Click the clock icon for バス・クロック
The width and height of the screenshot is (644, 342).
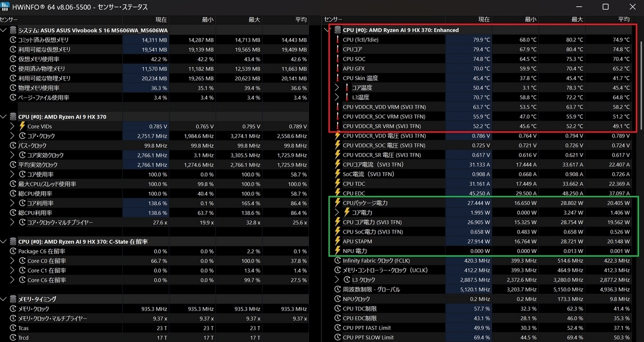(13, 145)
